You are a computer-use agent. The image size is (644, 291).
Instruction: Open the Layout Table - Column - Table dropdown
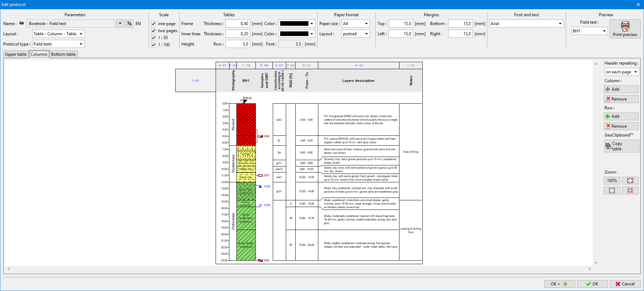pyautogui.click(x=58, y=34)
